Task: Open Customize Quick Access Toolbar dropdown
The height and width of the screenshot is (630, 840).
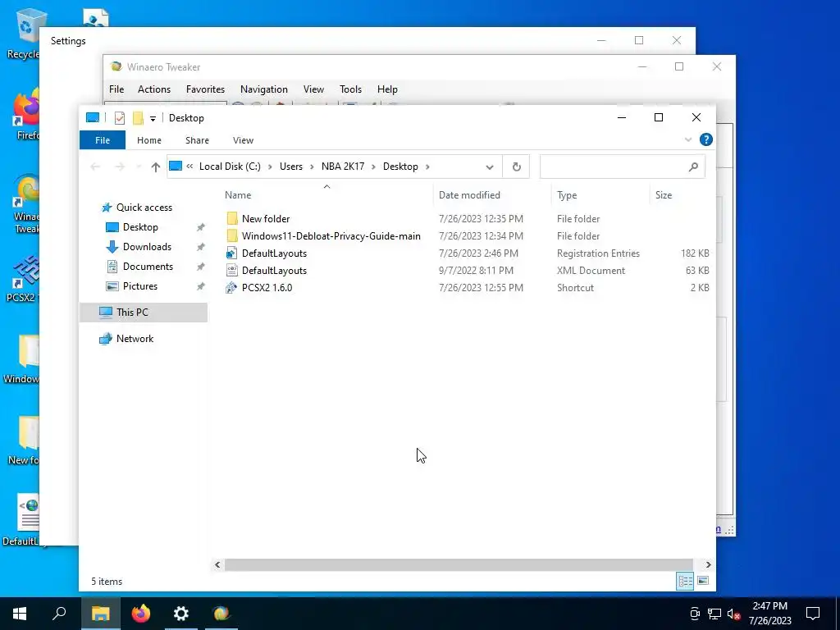Action: pyautogui.click(x=153, y=118)
